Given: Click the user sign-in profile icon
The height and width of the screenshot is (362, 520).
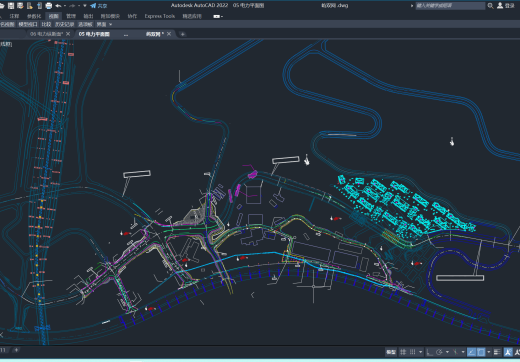Looking at the screenshot, I should coord(500,6).
